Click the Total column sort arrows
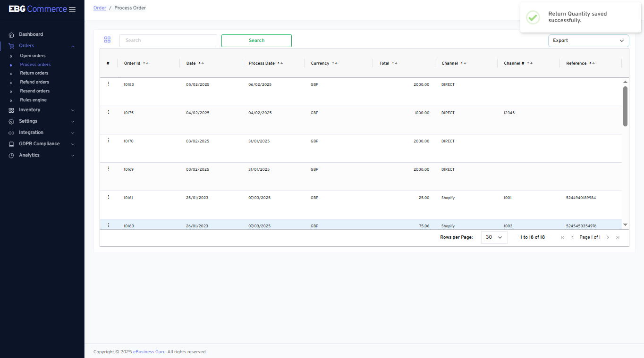The width and height of the screenshot is (644, 358). [395, 63]
